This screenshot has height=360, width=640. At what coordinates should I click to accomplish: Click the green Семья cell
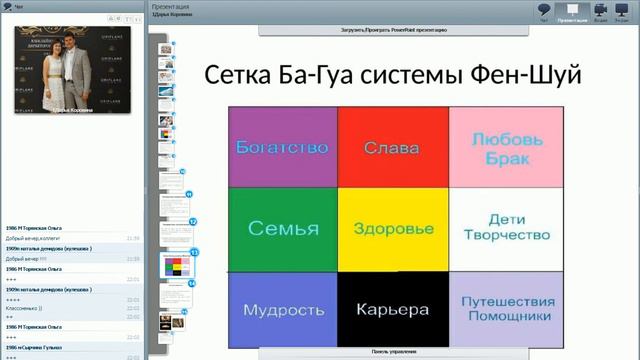coord(283,230)
